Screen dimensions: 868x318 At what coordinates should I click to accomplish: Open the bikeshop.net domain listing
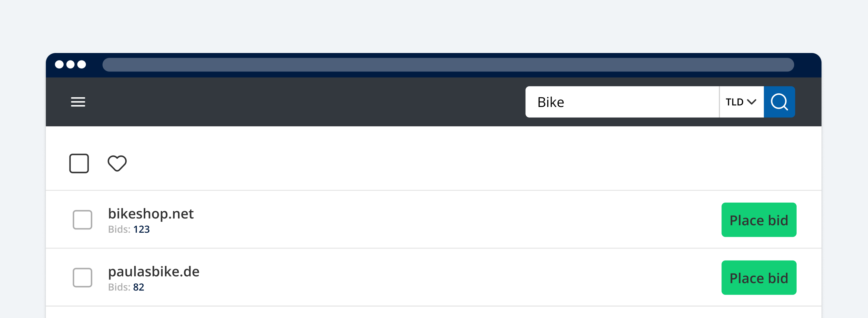150,214
